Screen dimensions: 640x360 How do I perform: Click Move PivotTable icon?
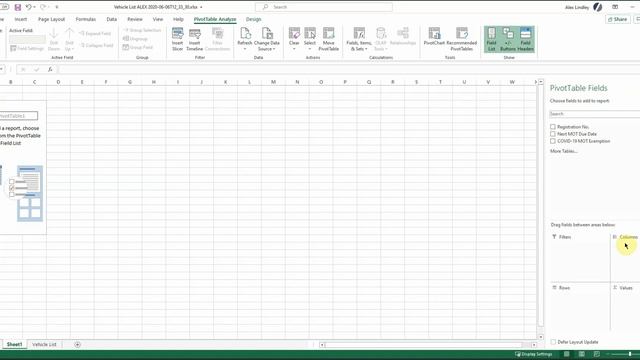click(x=329, y=39)
